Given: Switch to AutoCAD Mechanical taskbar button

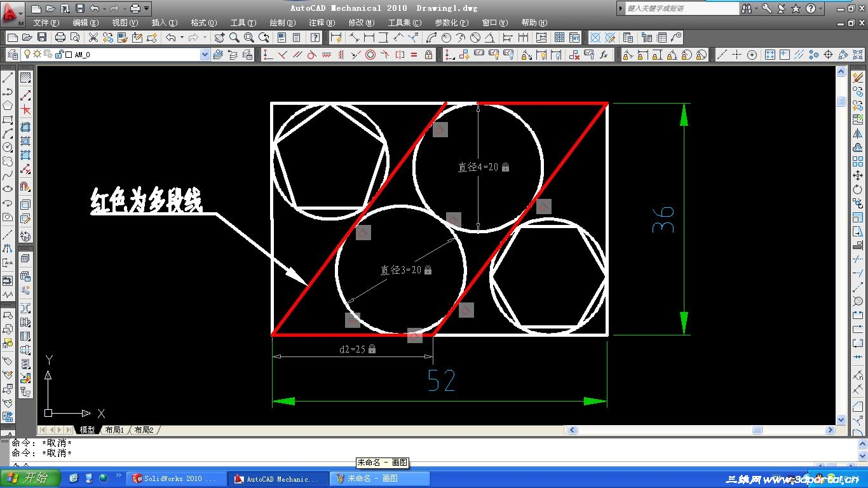Looking at the screenshot, I should tap(279, 479).
